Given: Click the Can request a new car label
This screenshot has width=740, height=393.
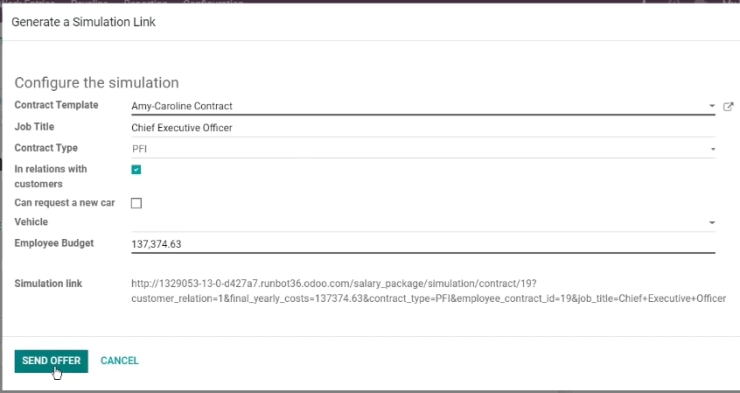Looking at the screenshot, I should click(x=65, y=203).
